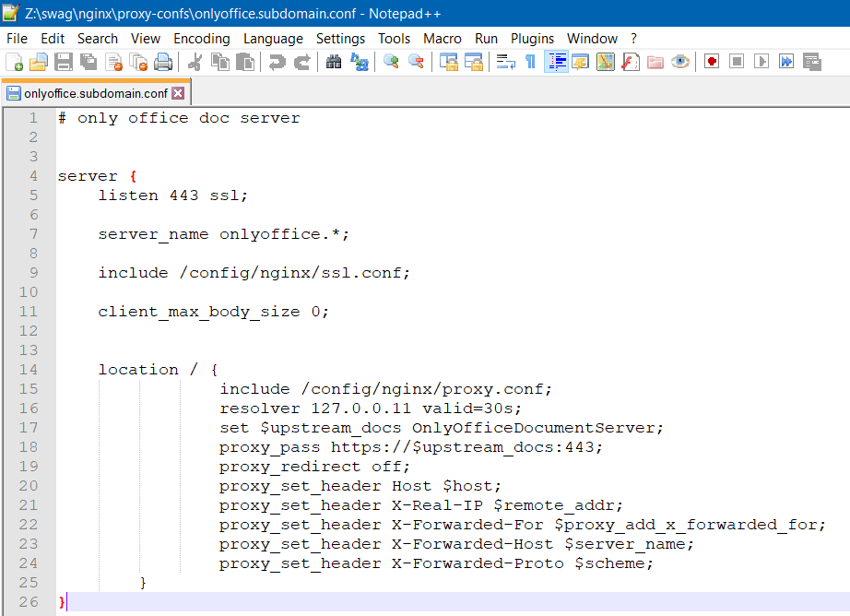Open the Replace dialog icon
Image resolution: width=850 pixels, height=616 pixels.
(x=359, y=62)
